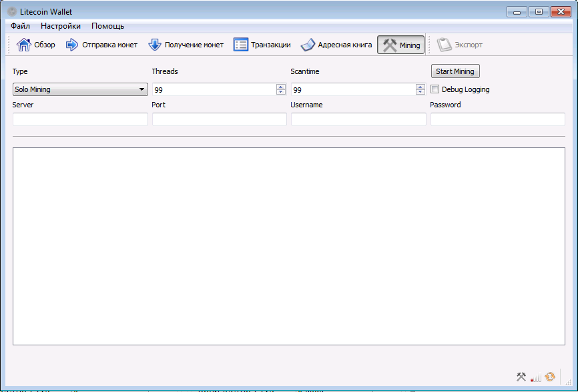Open the Отправка монет send page
This screenshot has width=578, height=392.
[101, 45]
